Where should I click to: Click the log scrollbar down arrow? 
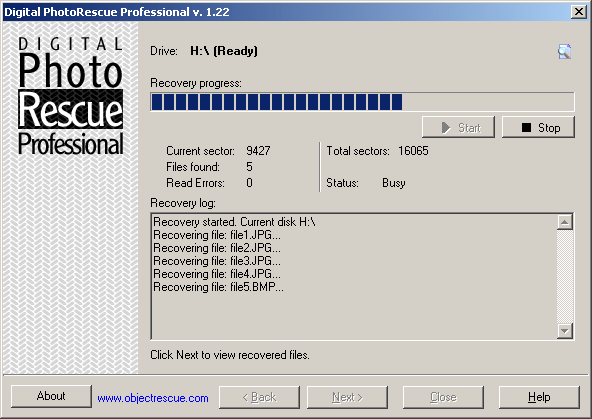coord(565,331)
